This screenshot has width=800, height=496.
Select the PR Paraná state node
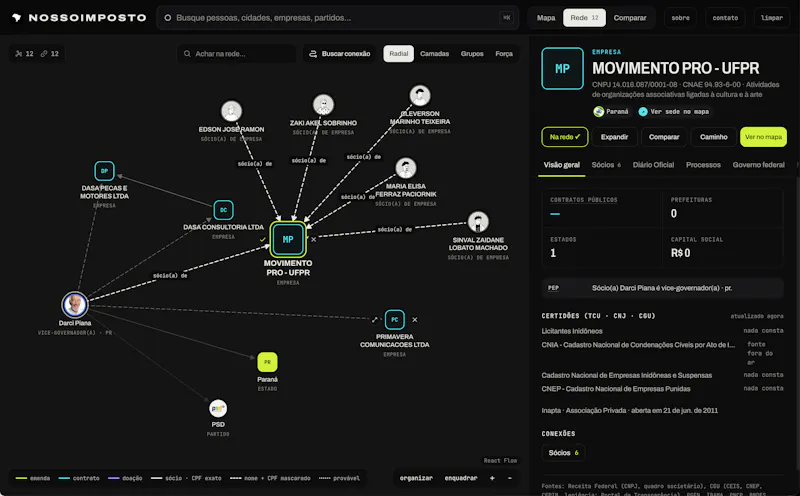click(x=267, y=362)
